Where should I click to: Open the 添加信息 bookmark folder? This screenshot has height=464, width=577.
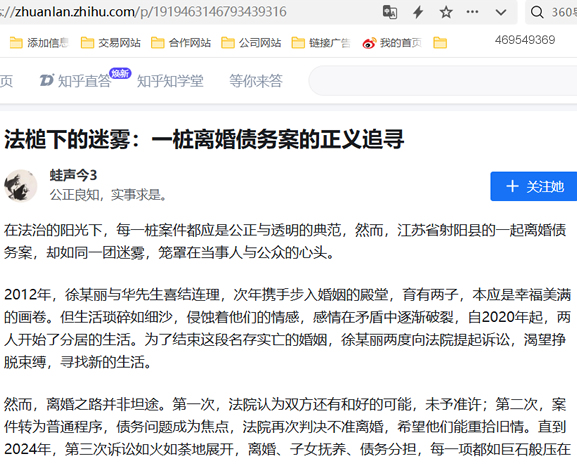pyautogui.click(x=39, y=43)
